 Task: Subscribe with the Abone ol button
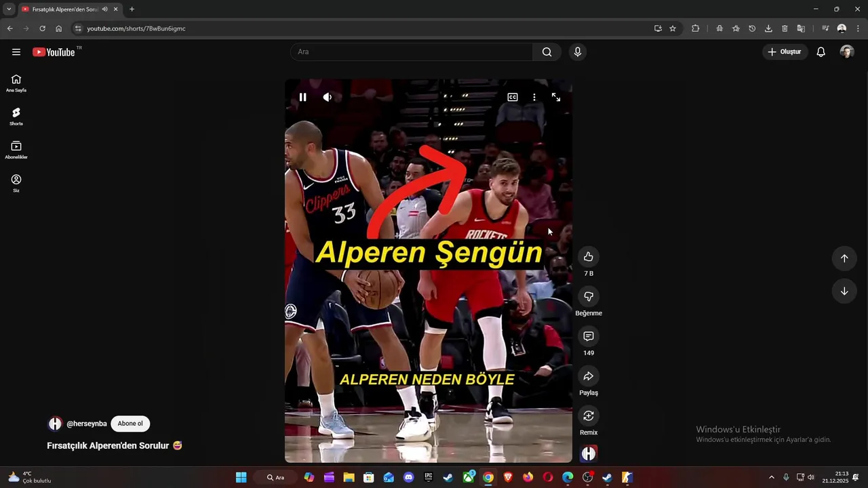(x=130, y=424)
